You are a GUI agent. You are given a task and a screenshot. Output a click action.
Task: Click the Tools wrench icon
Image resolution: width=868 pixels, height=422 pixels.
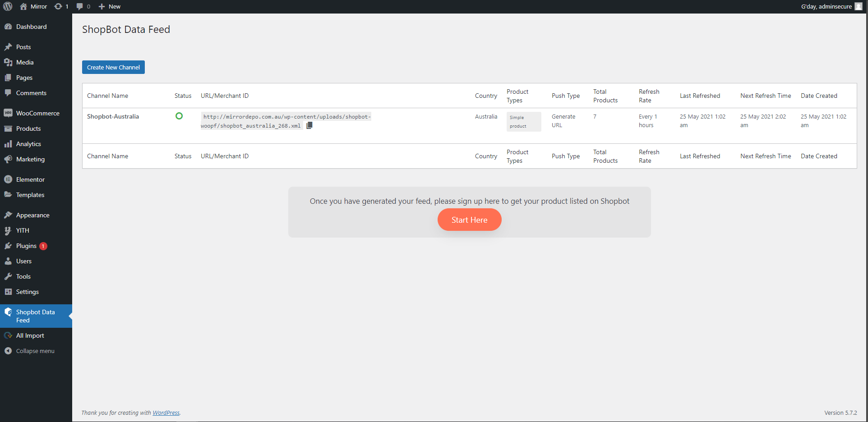(x=8, y=276)
